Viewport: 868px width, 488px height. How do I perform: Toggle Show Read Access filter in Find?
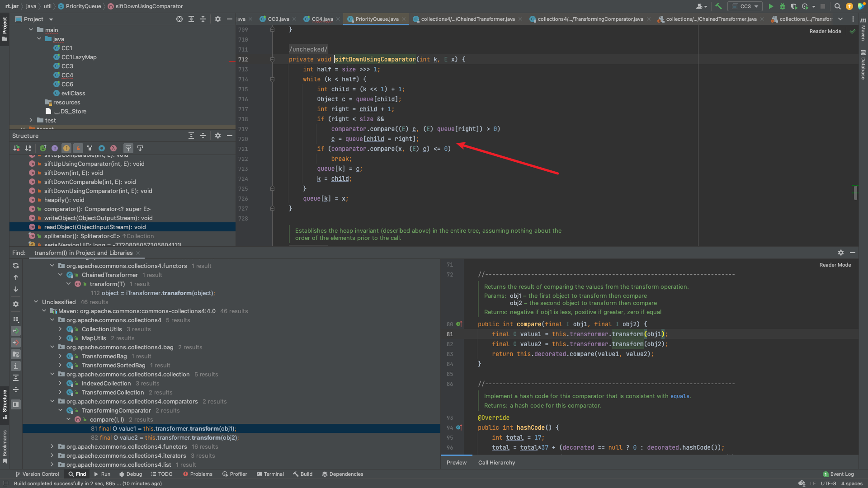pyautogui.click(x=16, y=331)
